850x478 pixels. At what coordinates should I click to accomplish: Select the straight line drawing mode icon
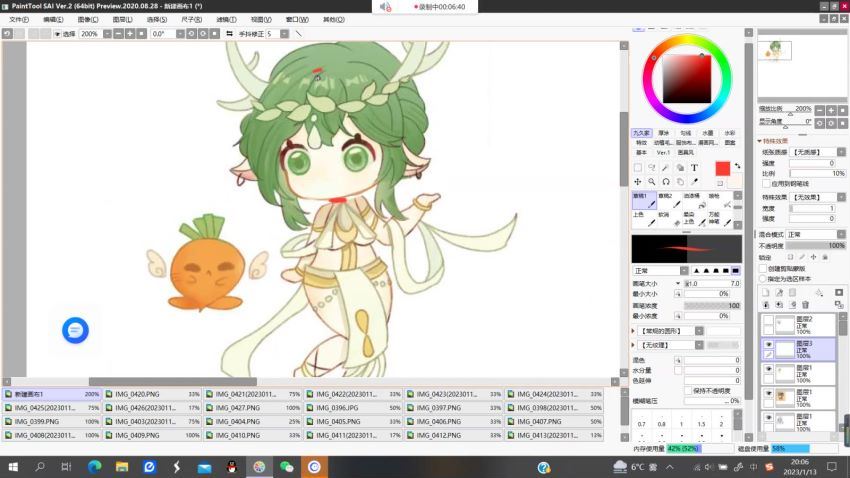pyautogui.click(x=299, y=34)
